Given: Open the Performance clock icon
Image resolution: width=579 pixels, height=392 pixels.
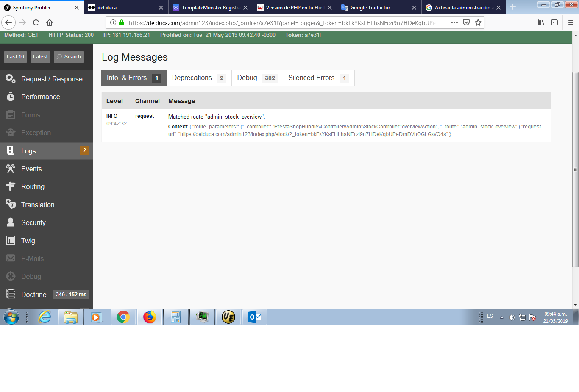Looking at the screenshot, I should click(x=11, y=97).
